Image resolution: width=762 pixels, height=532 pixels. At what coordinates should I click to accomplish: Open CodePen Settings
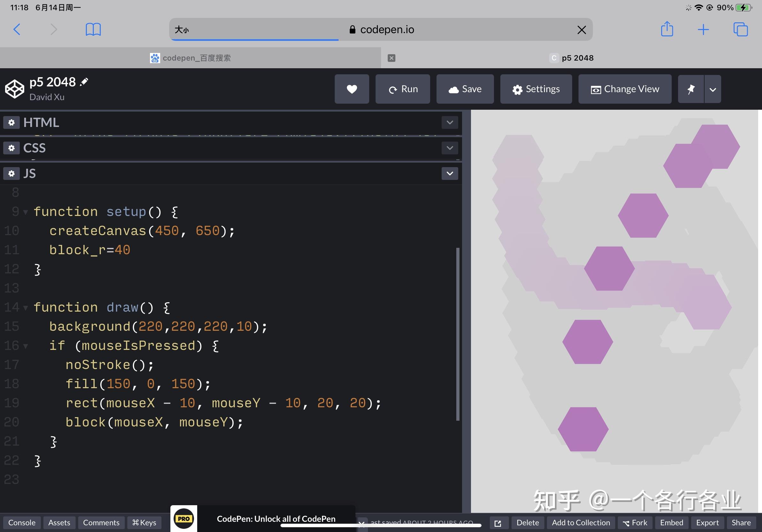point(536,89)
